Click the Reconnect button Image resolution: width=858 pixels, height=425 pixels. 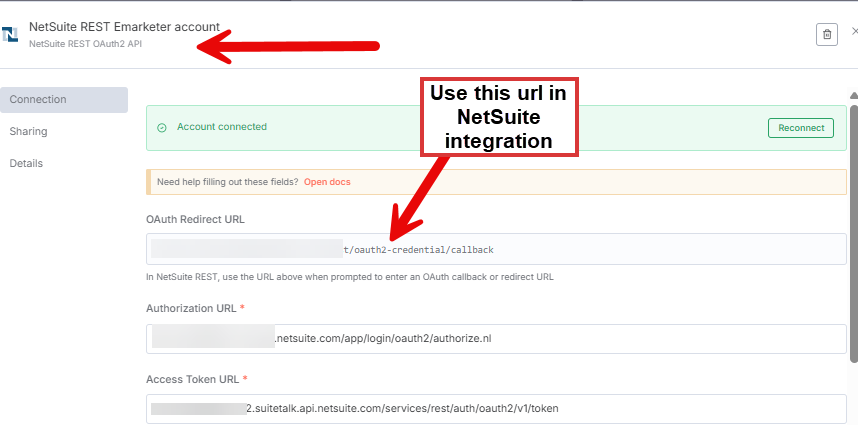[801, 128]
